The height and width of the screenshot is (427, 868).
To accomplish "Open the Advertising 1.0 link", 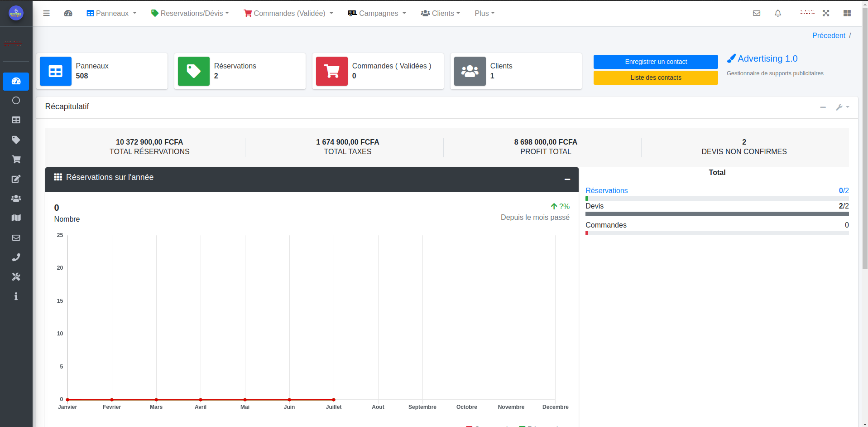I will pyautogui.click(x=762, y=58).
